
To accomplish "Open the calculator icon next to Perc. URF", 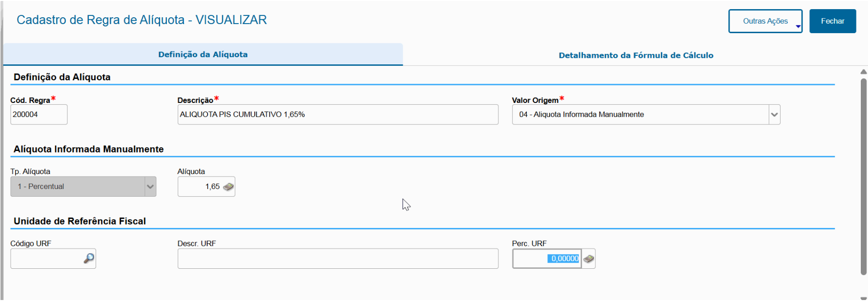I will point(589,259).
